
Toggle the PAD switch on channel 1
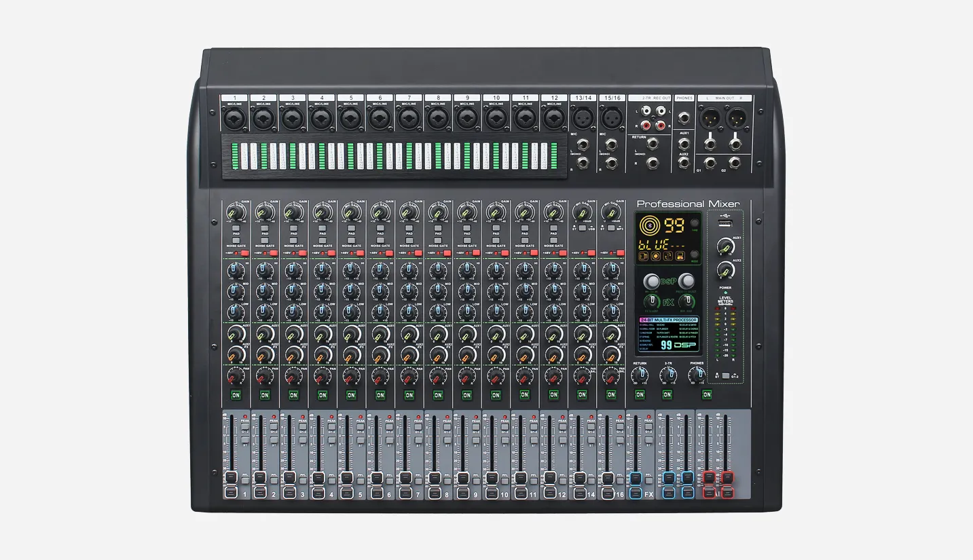pos(236,229)
